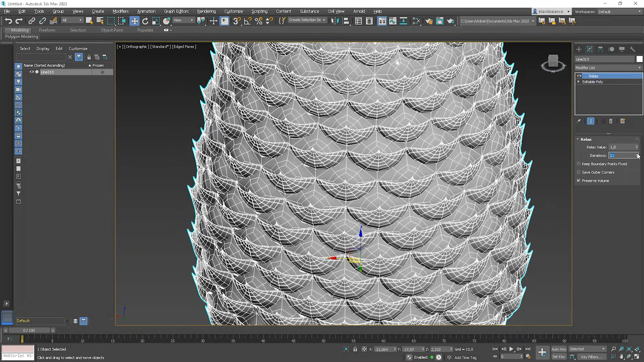Select the Zoom Extents icon

point(629,349)
